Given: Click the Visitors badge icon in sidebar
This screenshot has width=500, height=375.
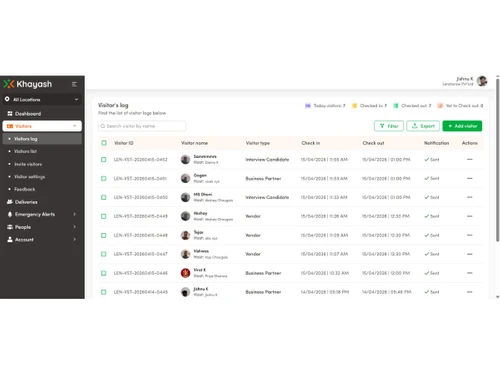Looking at the screenshot, I should [x=10, y=126].
